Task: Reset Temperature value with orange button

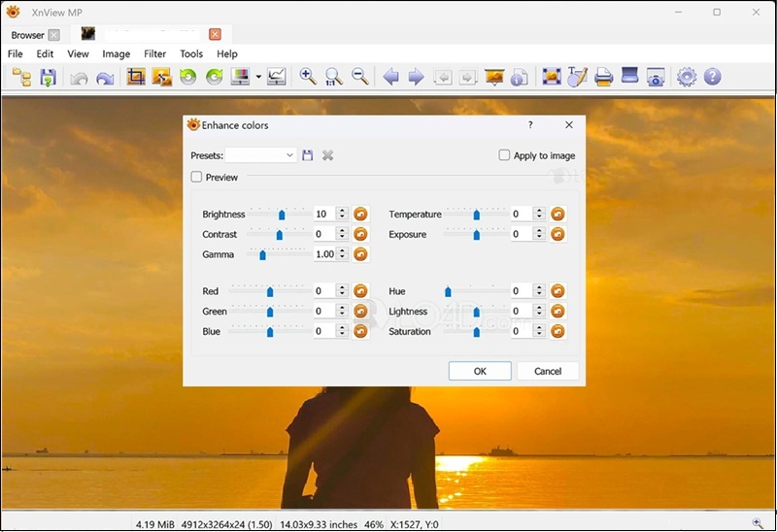Action: [x=557, y=214]
